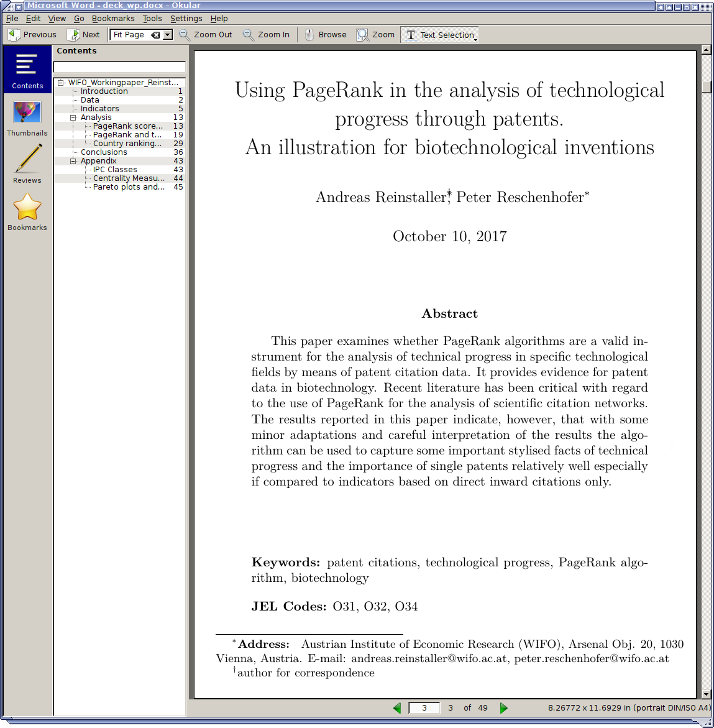The height and width of the screenshot is (728, 714).
Task: Click the page number input box
Action: click(x=424, y=708)
